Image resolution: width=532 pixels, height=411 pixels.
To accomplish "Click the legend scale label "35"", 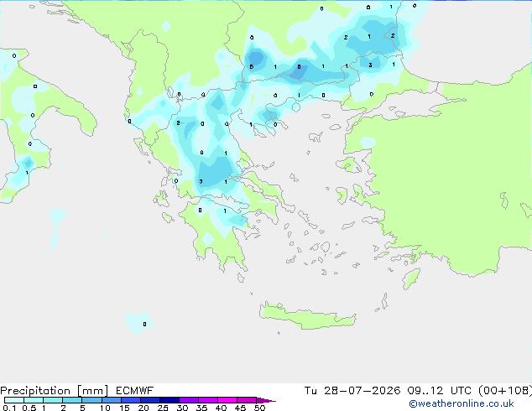I will (201, 408).
